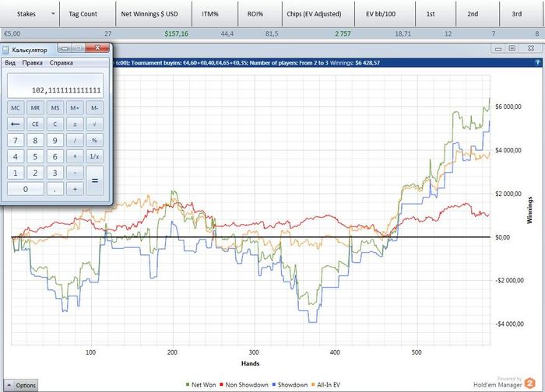Click the square root key

coord(94,124)
